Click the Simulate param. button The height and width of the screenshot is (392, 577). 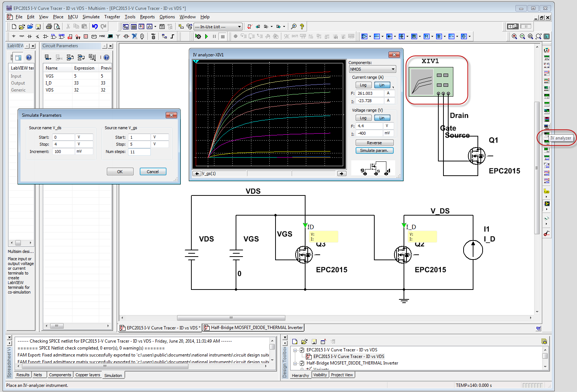coord(374,150)
